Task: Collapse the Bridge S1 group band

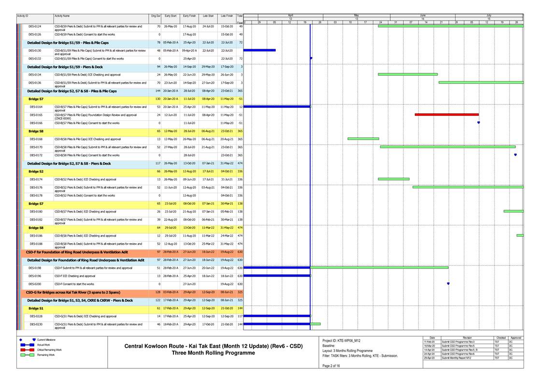Action: (x=36, y=308)
